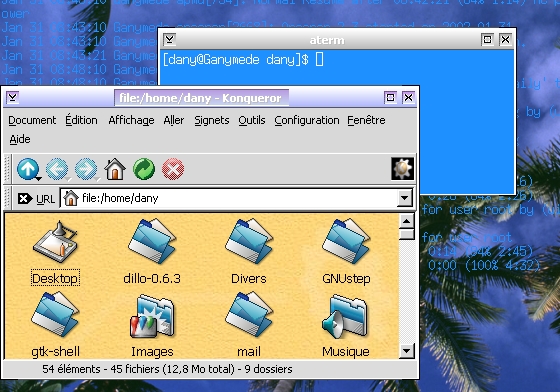The image size is (560, 392).
Task: Go up one directory with Up arrow
Action: click(28, 169)
